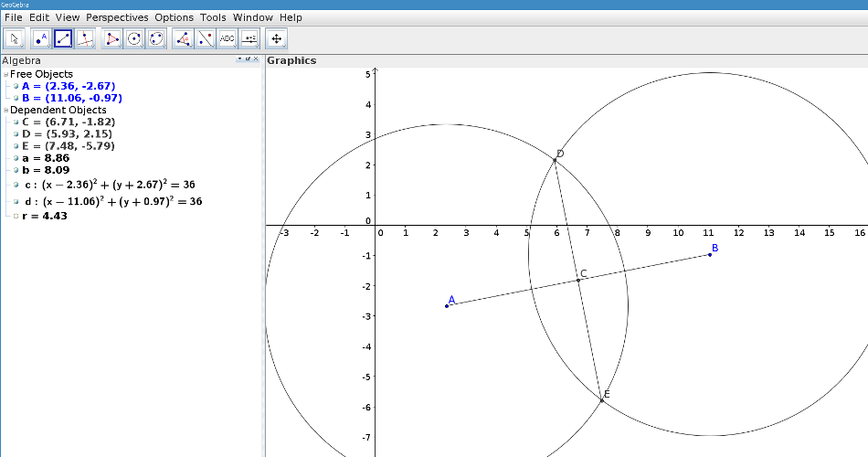Open the Help menu
This screenshot has width=868, height=457.
[x=291, y=17]
